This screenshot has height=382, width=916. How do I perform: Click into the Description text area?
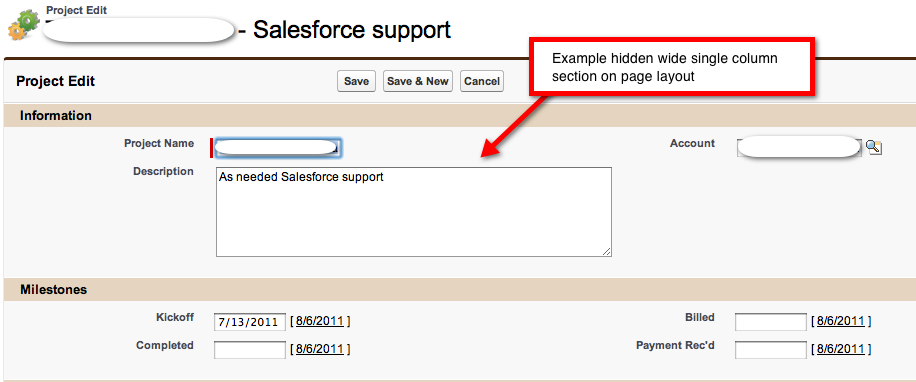coord(414,212)
